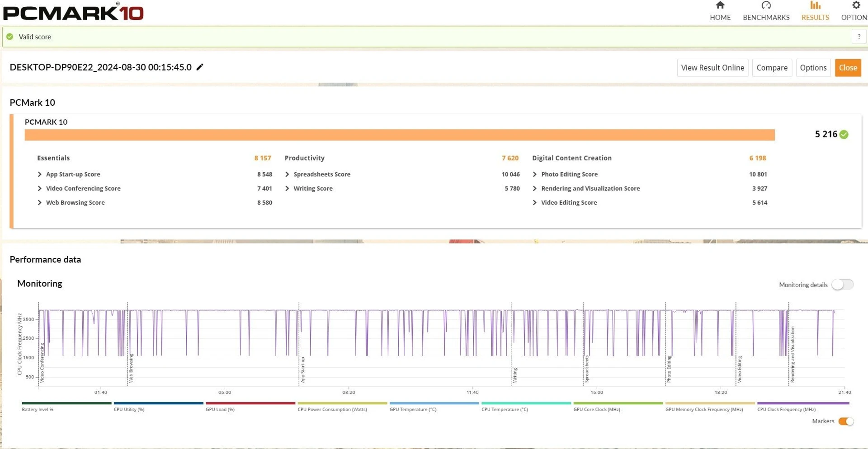Click the Options gear icon
The height and width of the screenshot is (449, 868).
(856, 5)
